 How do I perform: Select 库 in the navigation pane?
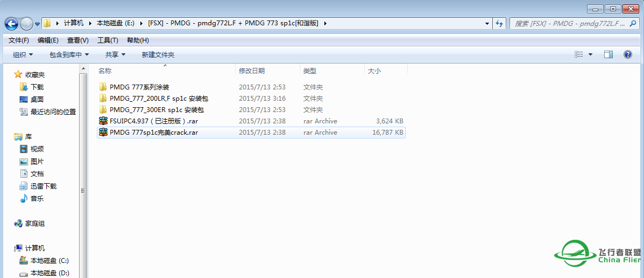[x=29, y=136]
